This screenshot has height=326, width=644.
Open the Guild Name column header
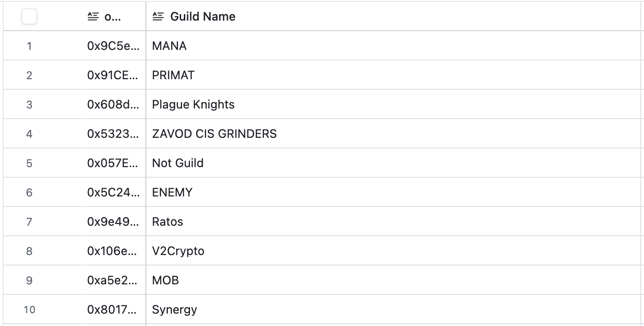(x=203, y=17)
